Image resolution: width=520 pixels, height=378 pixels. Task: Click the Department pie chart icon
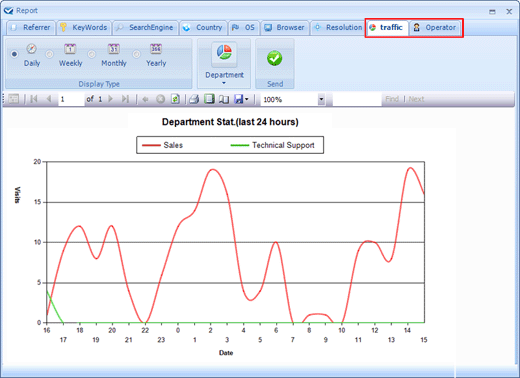click(224, 53)
